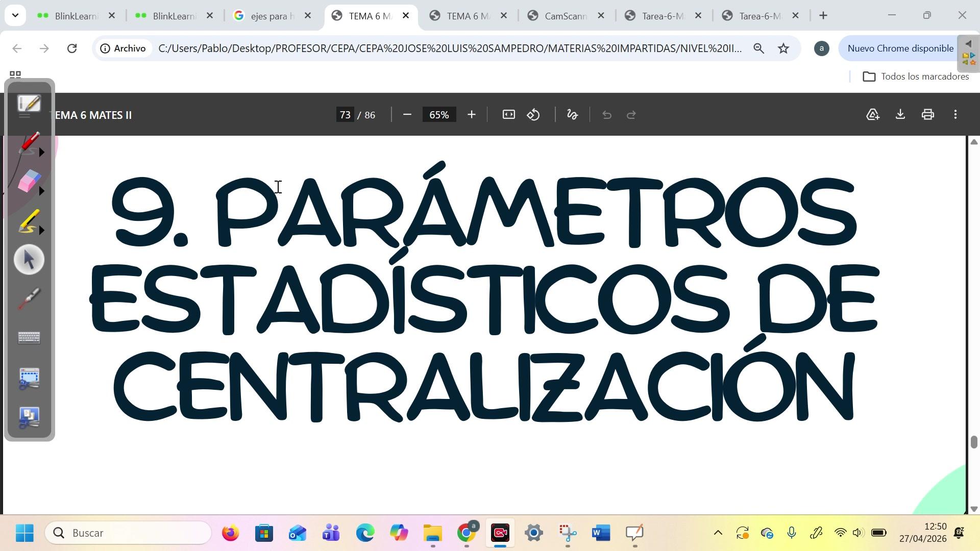
Task: Download the PDF document
Action: tap(900, 115)
